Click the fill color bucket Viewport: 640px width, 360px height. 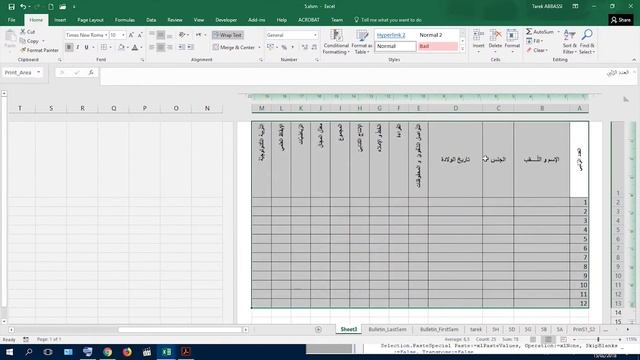[121, 47]
